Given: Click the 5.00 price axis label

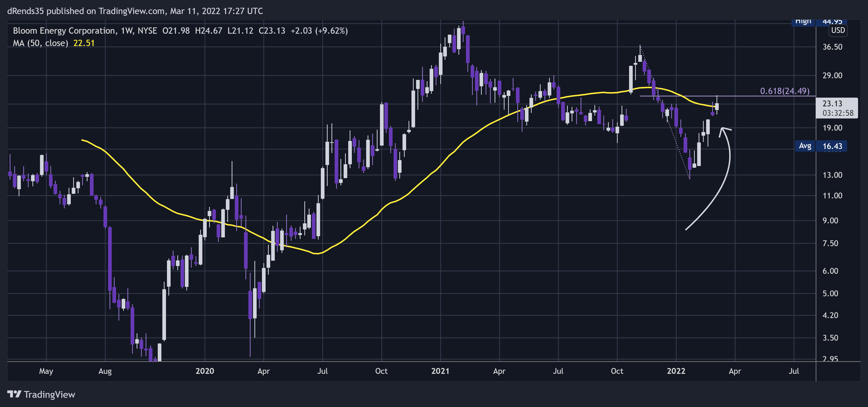Looking at the screenshot, I should pos(830,293).
